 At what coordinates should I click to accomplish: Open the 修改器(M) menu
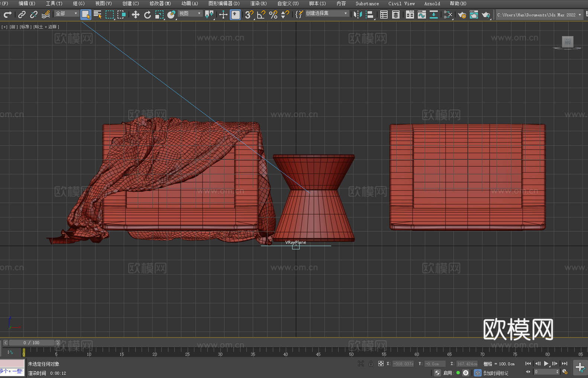click(160, 3)
